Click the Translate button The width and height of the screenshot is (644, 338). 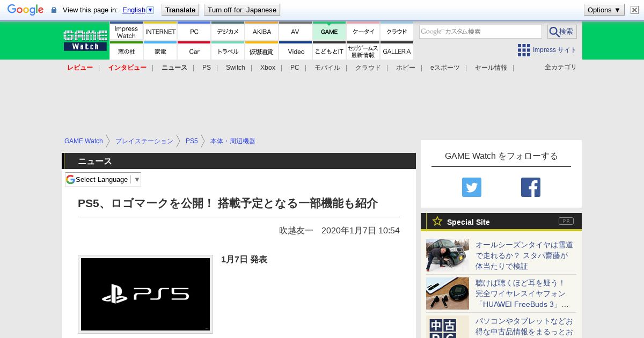pyautogui.click(x=180, y=10)
